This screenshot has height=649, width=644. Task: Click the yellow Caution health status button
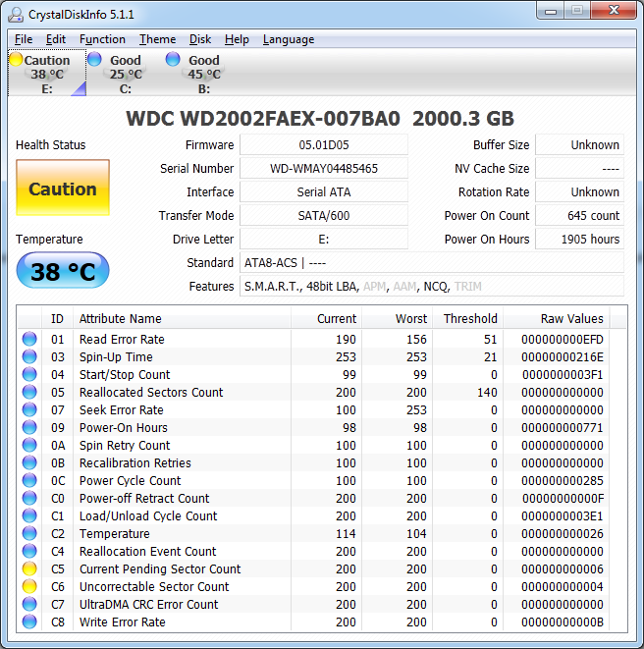click(63, 189)
